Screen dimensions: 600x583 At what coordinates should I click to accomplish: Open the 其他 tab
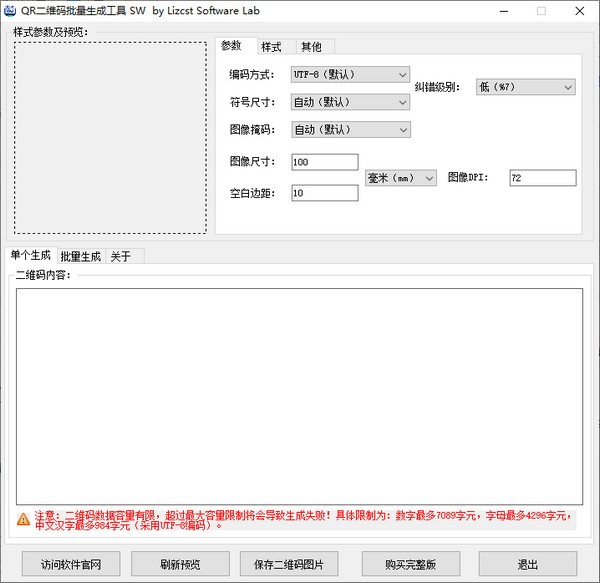[x=311, y=47]
